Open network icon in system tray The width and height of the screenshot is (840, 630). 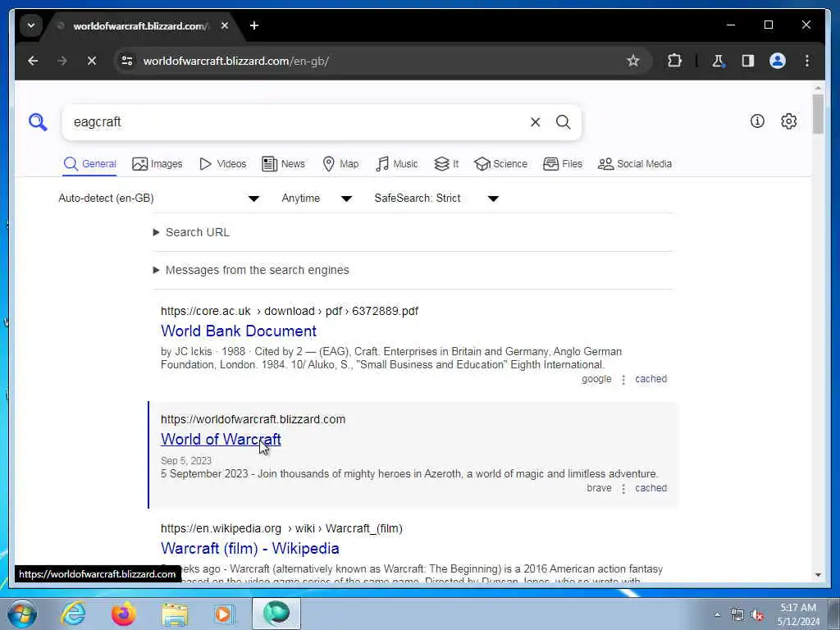[x=737, y=615]
